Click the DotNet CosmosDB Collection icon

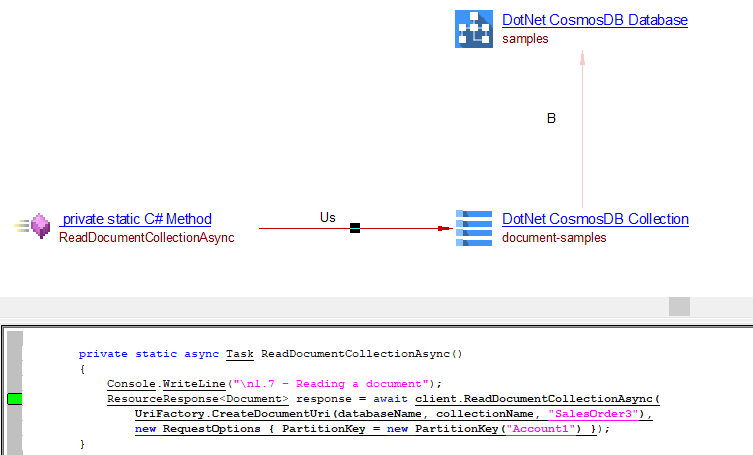(x=473, y=227)
